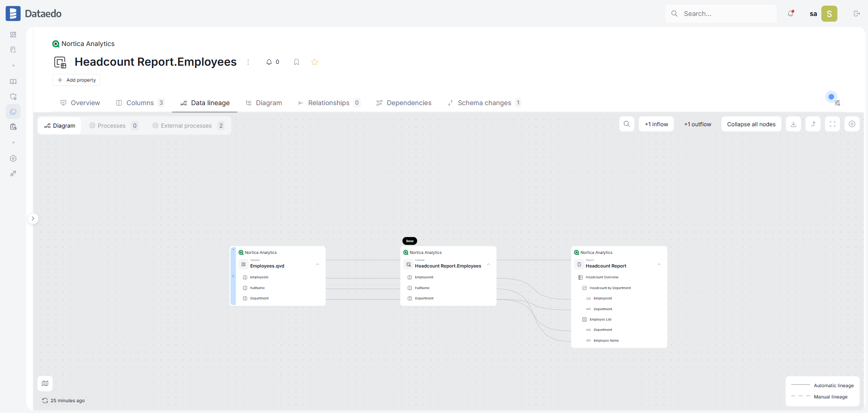Select Employee Name field in report node
Image resolution: width=868 pixels, height=413 pixels.
click(606, 341)
